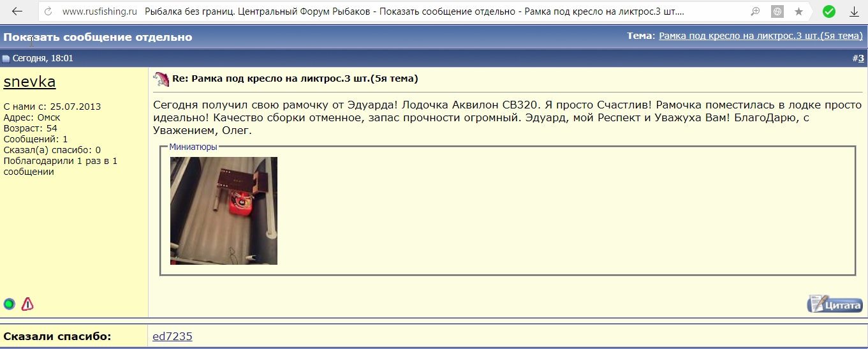Click the site reload icon in address bar
868x349 pixels.
point(49,11)
